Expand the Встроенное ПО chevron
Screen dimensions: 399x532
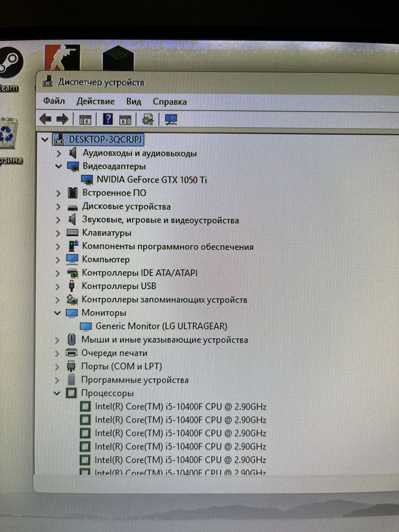coord(58,194)
